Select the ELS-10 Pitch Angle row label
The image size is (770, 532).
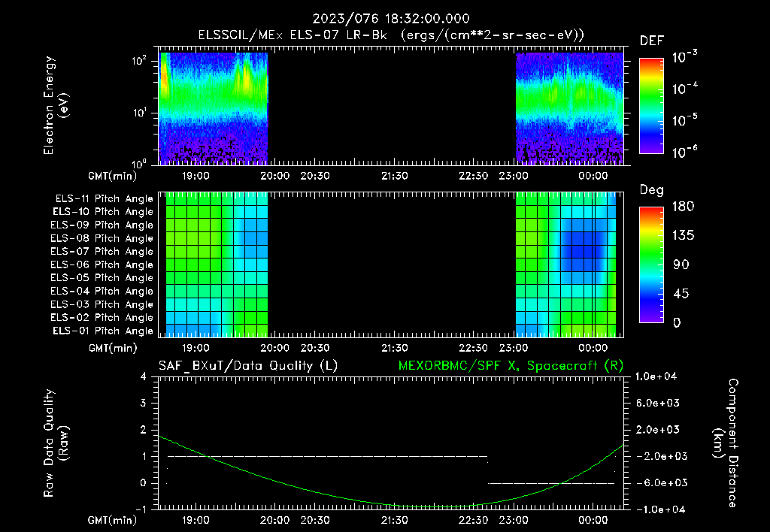tap(103, 212)
